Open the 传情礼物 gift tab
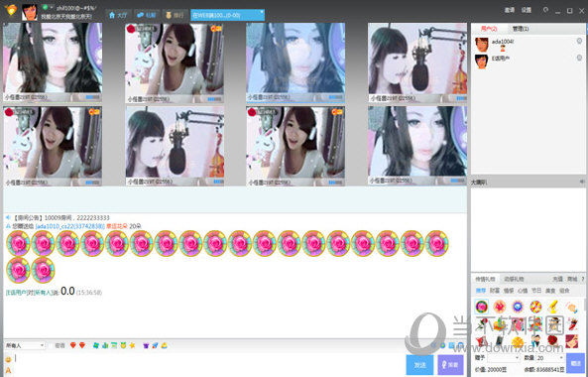 coord(485,279)
